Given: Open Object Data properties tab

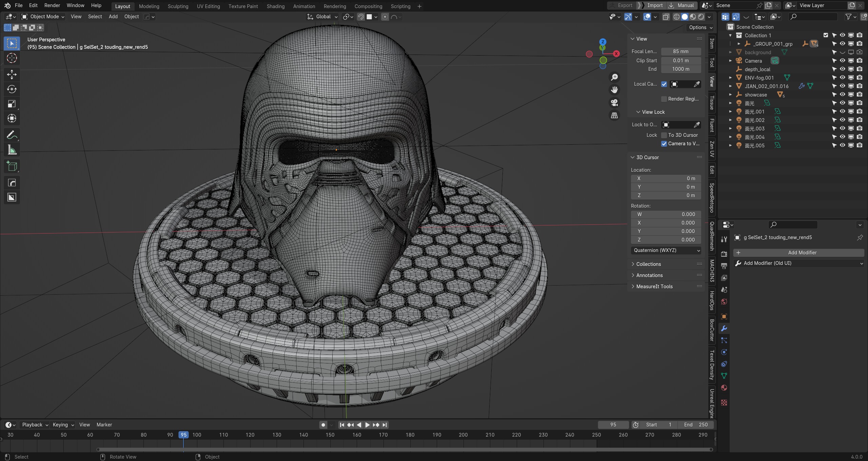Looking at the screenshot, I should pos(724,376).
